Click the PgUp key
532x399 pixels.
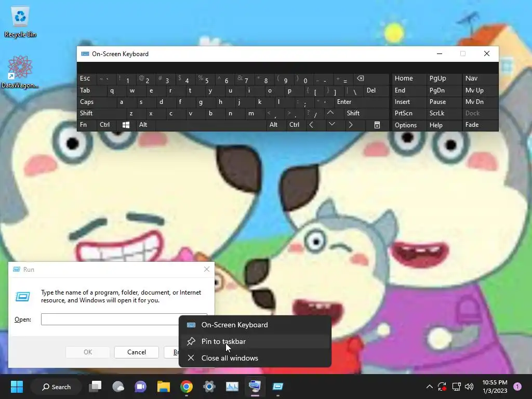point(444,78)
